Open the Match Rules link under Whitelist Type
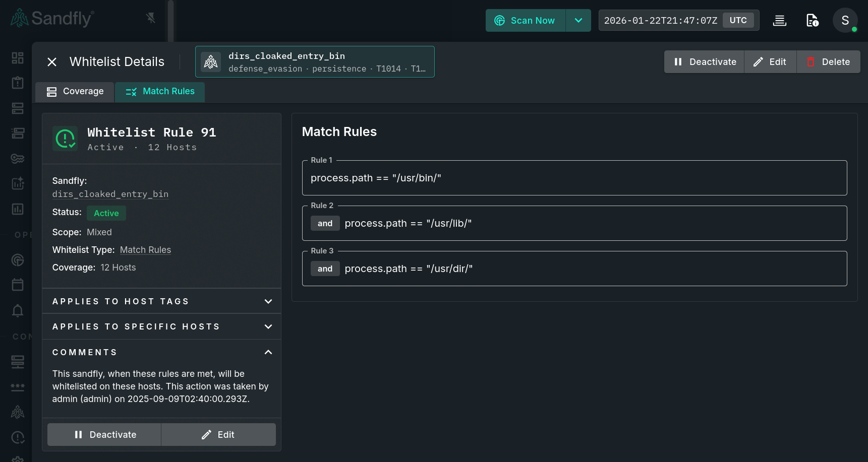The width and height of the screenshot is (868, 462). [145, 250]
